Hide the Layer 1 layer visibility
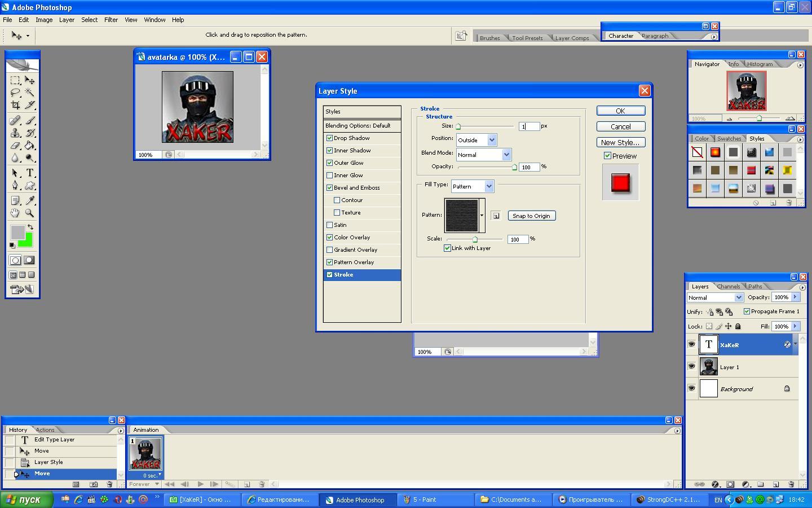The height and width of the screenshot is (508, 812). [x=691, y=366]
